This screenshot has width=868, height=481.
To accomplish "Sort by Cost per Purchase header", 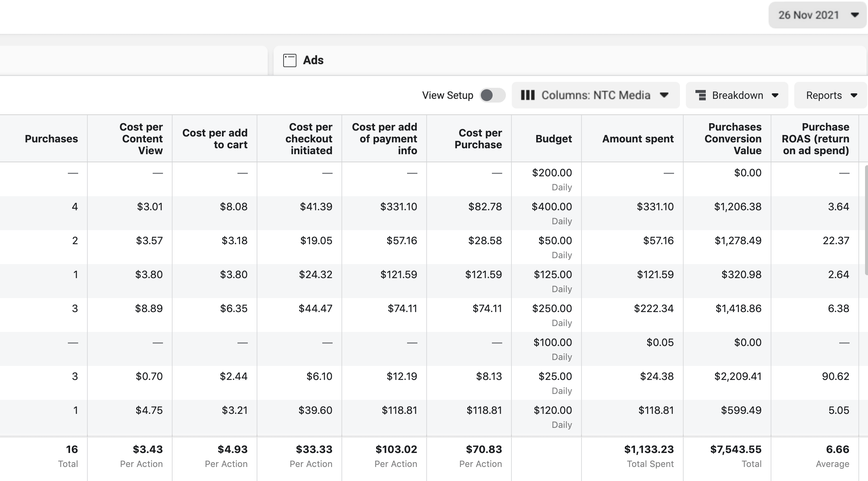I will pyautogui.click(x=478, y=139).
